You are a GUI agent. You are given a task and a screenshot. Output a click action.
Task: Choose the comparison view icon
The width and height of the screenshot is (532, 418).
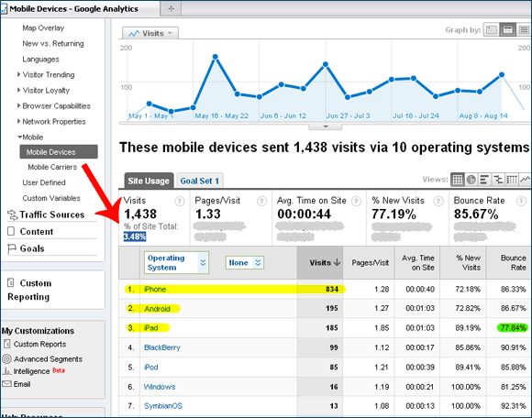pos(498,180)
